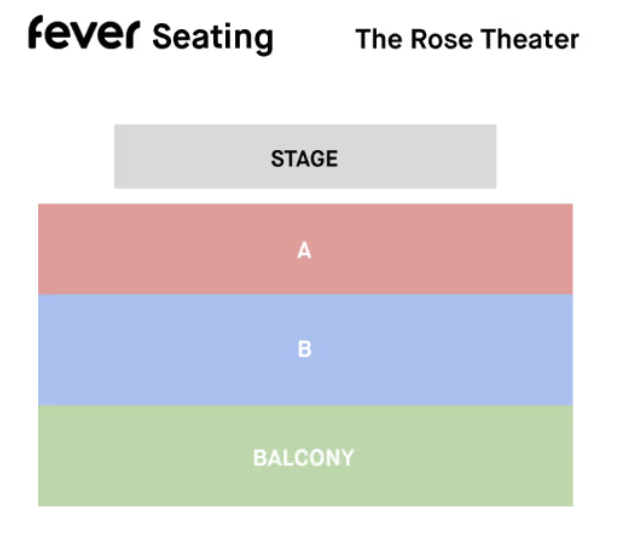Select the red section A block
Viewport: 624px width, 534px height.
[305, 249]
